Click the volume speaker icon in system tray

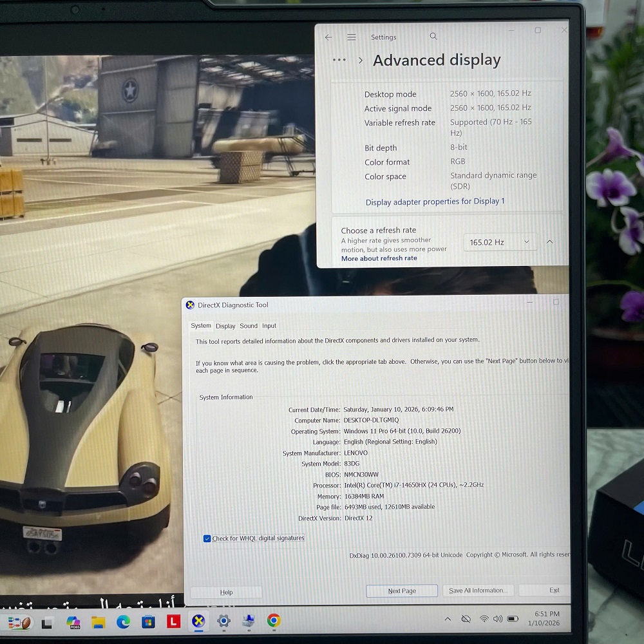[498, 619]
